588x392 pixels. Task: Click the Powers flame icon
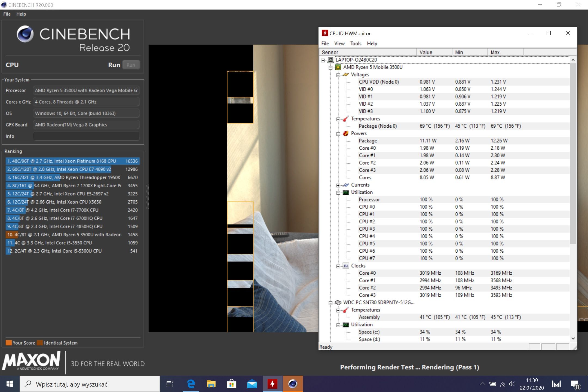[x=346, y=133]
